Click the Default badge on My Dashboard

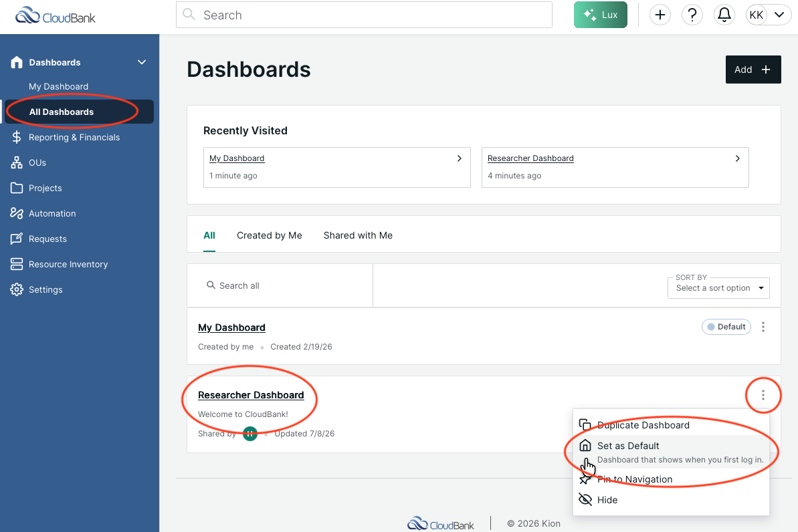pos(726,327)
